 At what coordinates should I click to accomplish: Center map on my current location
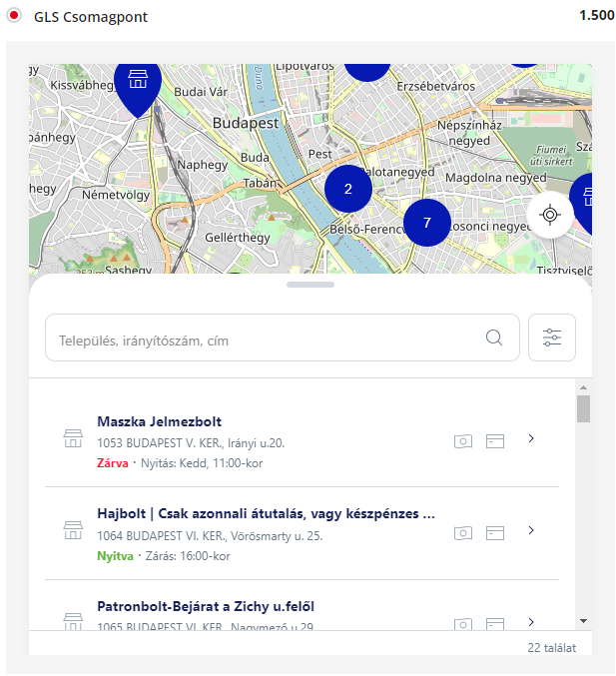tap(550, 215)
